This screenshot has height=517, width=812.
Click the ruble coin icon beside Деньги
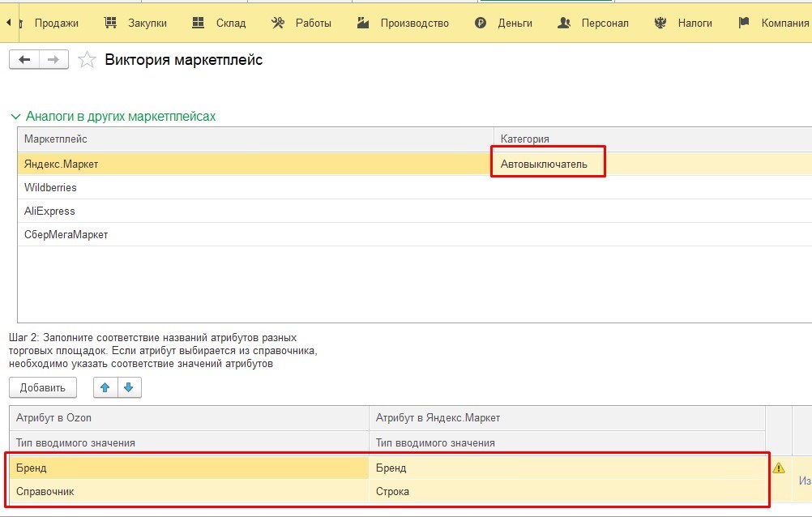[x=481, y=23]
